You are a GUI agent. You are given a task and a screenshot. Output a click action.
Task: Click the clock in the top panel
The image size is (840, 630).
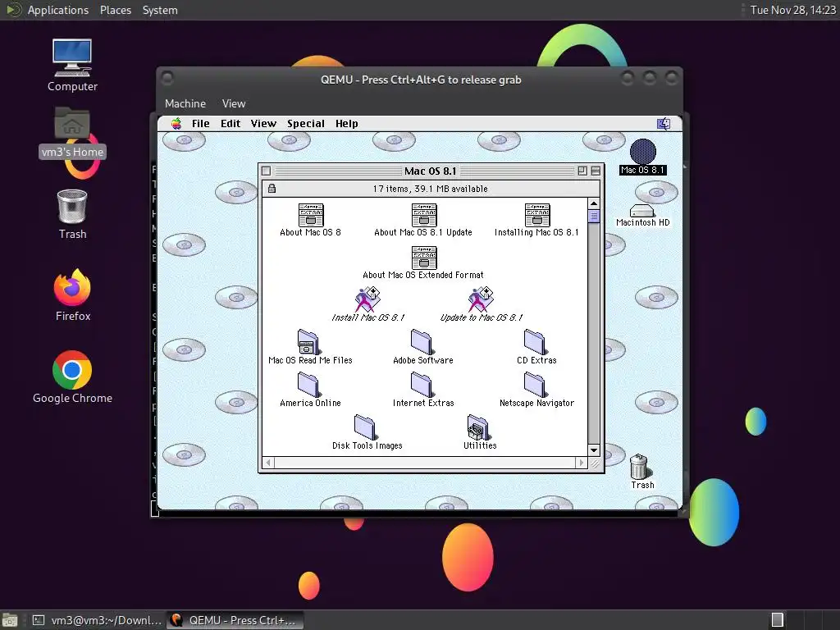click(x=793, y=10)
